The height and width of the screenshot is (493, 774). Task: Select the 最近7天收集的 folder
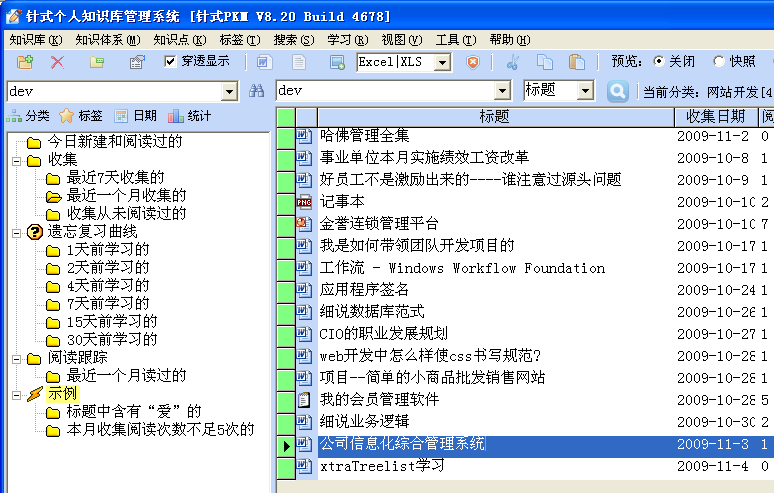click(x=110, y=177)
